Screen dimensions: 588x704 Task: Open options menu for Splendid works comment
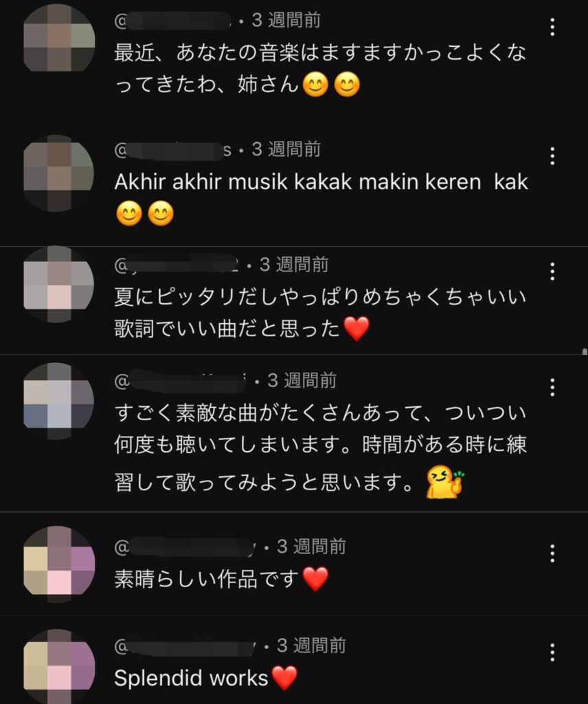click(x=552, y=652)
